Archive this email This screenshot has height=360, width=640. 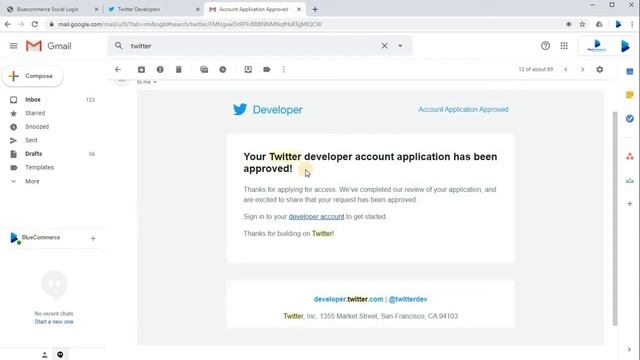[141, 69]
